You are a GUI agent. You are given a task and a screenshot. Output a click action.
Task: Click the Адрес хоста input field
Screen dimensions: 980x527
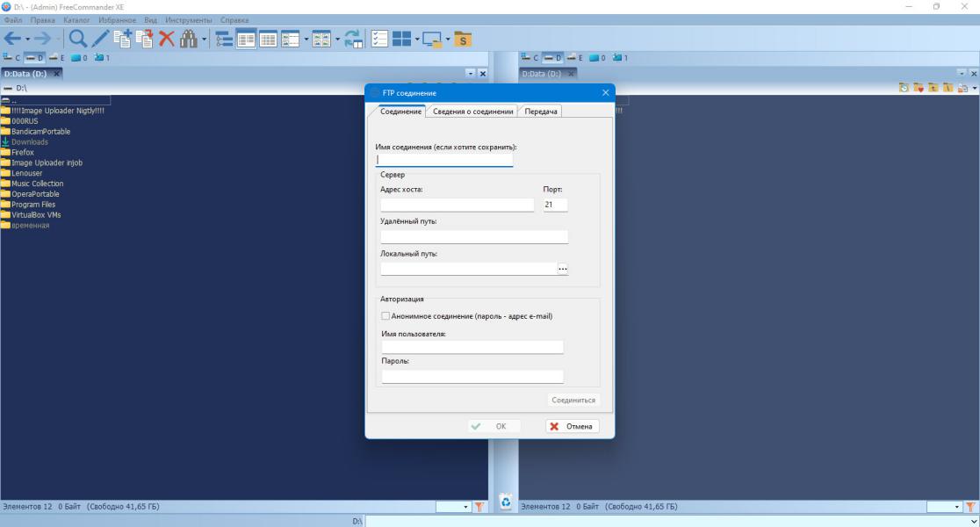tap(457, 205)
